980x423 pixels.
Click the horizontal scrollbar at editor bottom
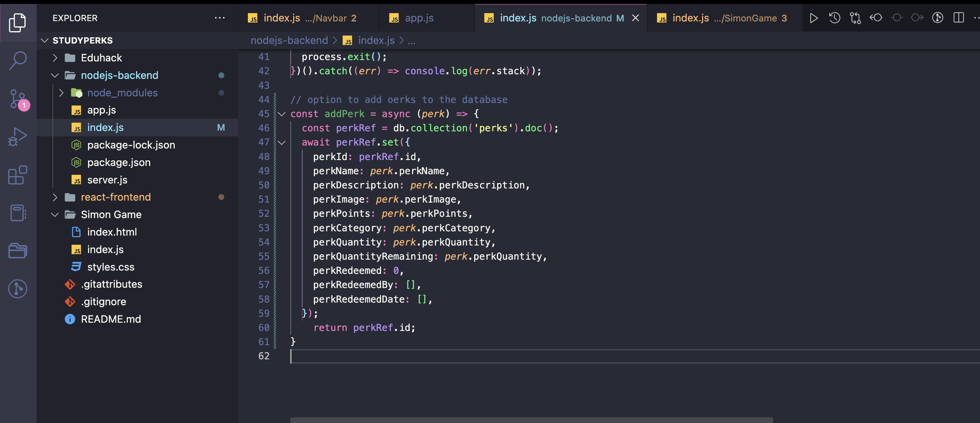[531, 420]
